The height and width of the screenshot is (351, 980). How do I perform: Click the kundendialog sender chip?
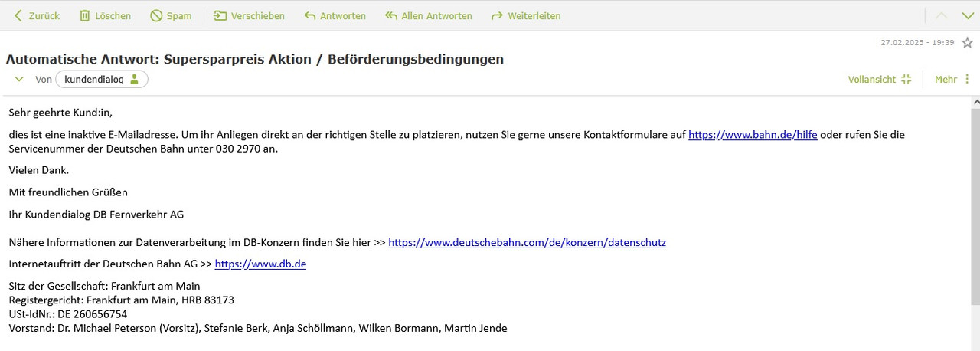click(102, 79)
